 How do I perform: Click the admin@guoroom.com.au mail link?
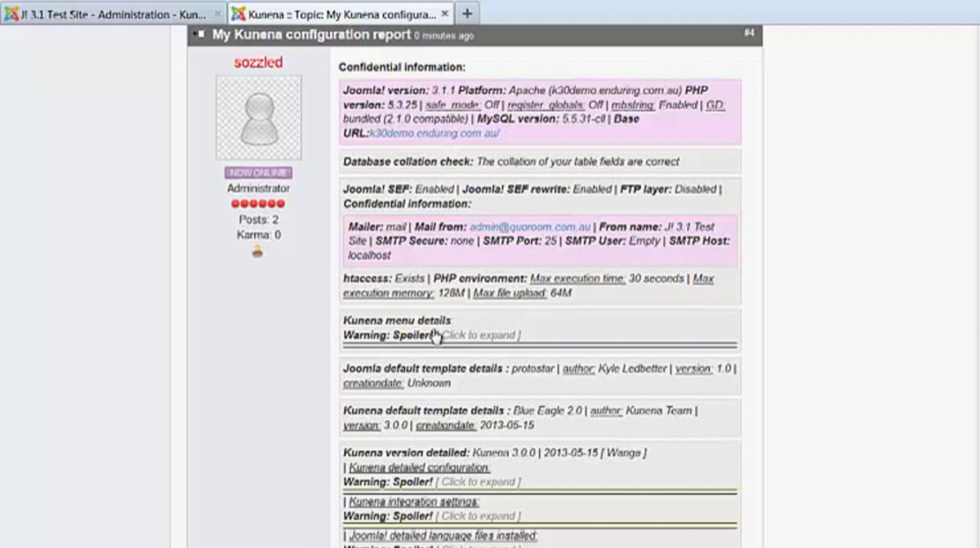pos(530,227)
